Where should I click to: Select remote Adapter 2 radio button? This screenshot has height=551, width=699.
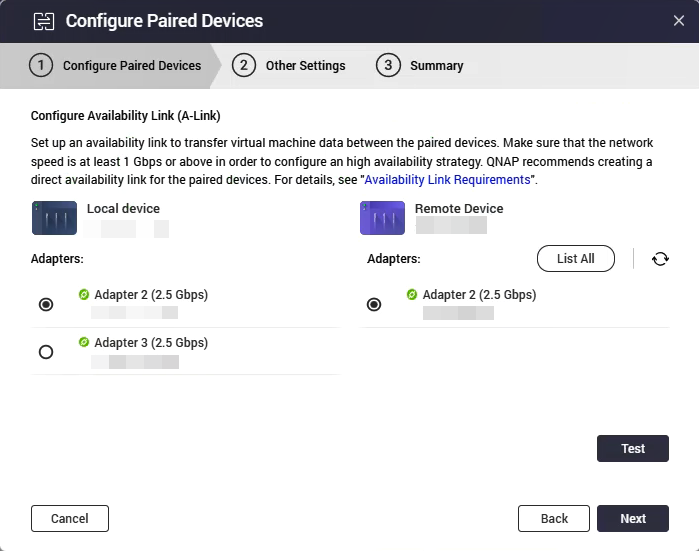(x=374, y=304)
